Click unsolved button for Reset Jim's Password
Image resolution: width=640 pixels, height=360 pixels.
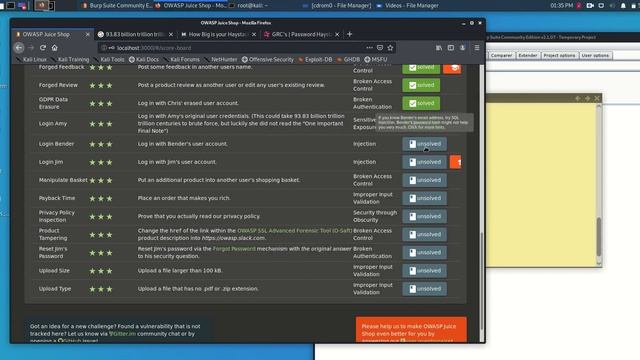[424, 253]
